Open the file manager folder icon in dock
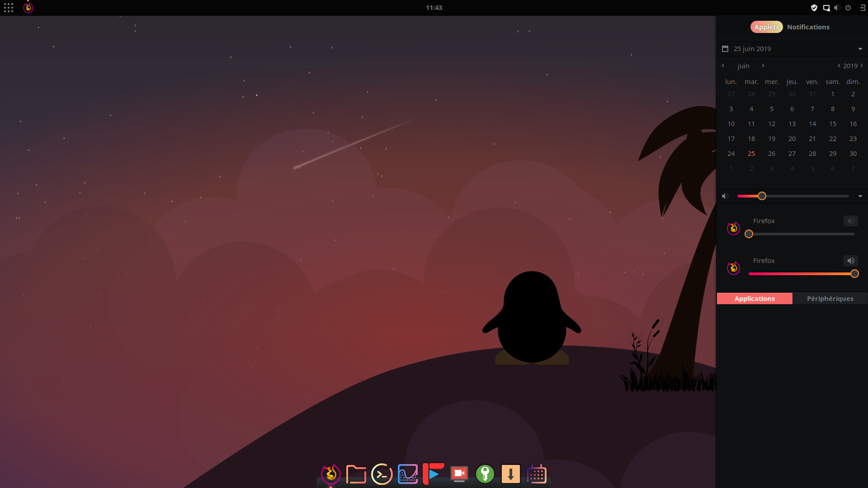868x488 pixels. coord(356,474)
